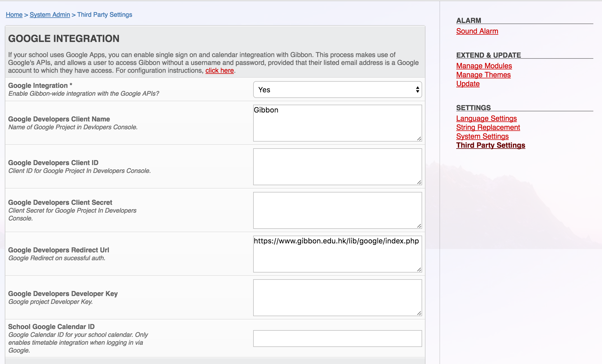Click the 'EXTEND & UPDATE' sidebar heading
This screenshot has height=364, width=602.
488,55
